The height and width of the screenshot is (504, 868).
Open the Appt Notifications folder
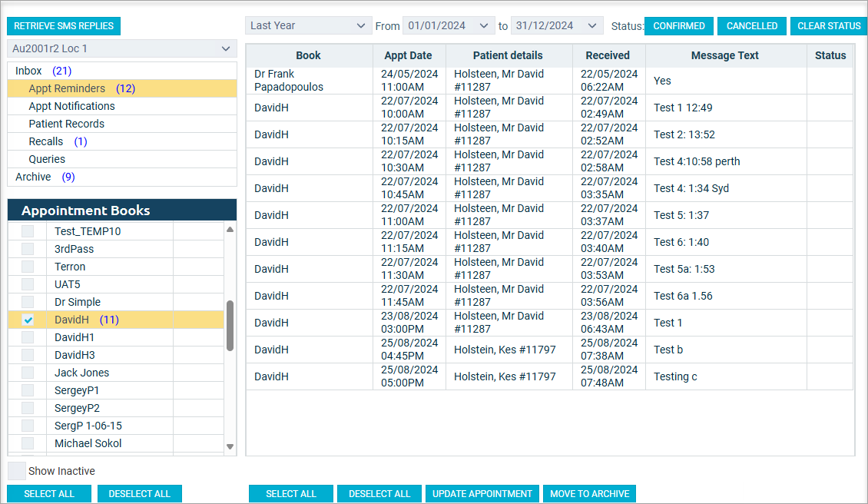pos(122,106)
